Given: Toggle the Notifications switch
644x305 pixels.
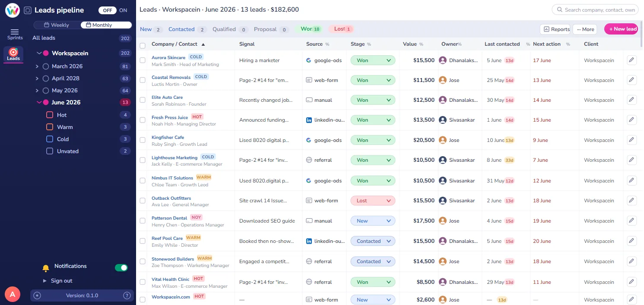Looking at the screenshot, I should click(121, 268).
